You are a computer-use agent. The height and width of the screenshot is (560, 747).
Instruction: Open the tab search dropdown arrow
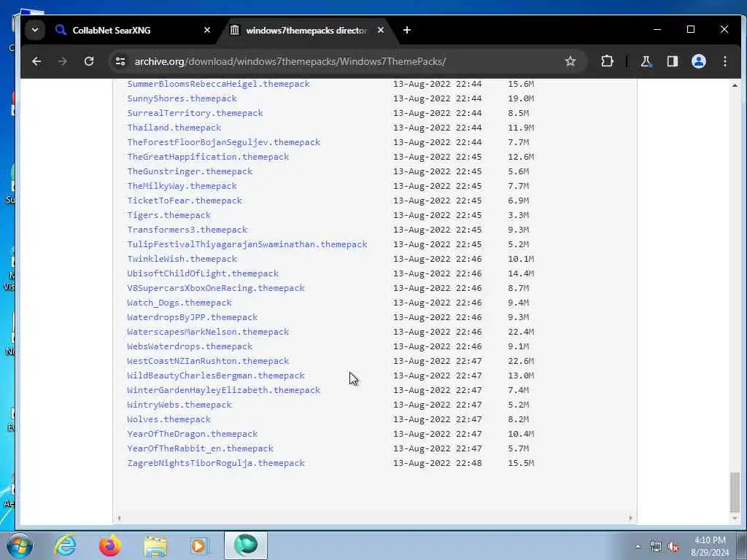tap(35, 30)
